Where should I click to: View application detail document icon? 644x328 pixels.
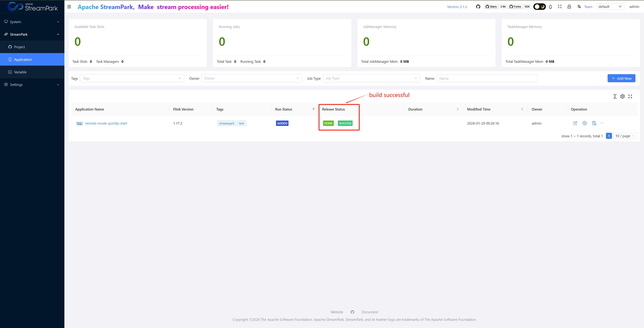tap(594, 123)
